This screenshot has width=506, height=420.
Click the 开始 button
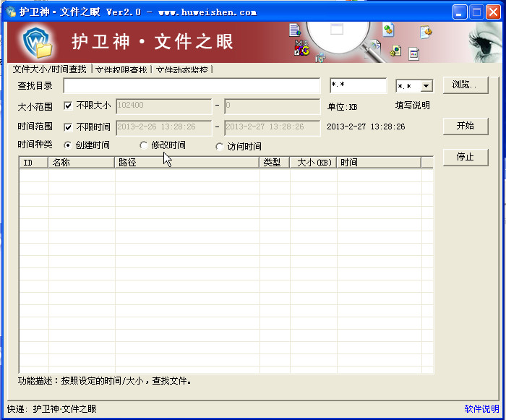coord(466,126)
